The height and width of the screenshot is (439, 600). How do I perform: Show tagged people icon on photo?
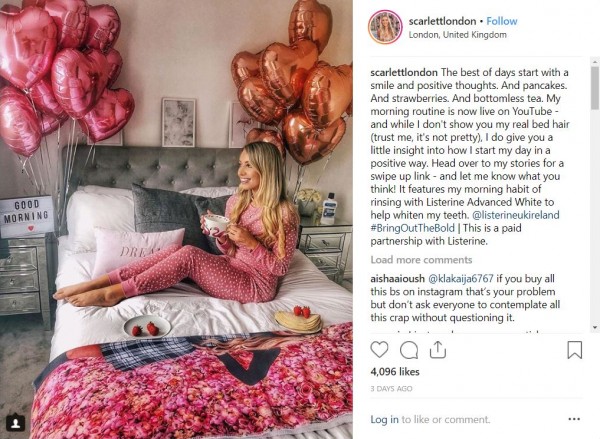[16, 423]
